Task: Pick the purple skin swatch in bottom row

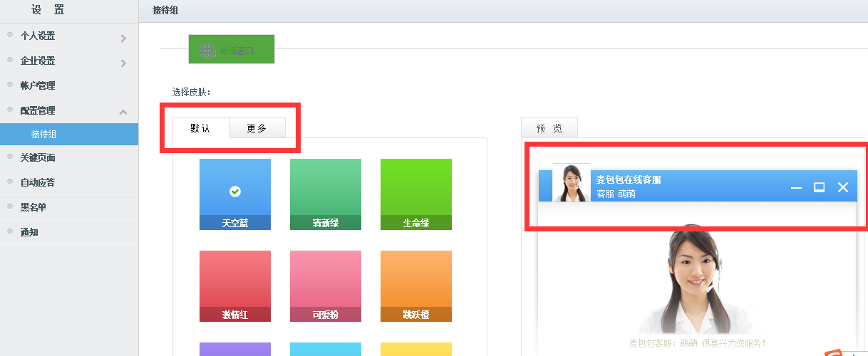Action: pyautogui.click(x=235, y=349)
